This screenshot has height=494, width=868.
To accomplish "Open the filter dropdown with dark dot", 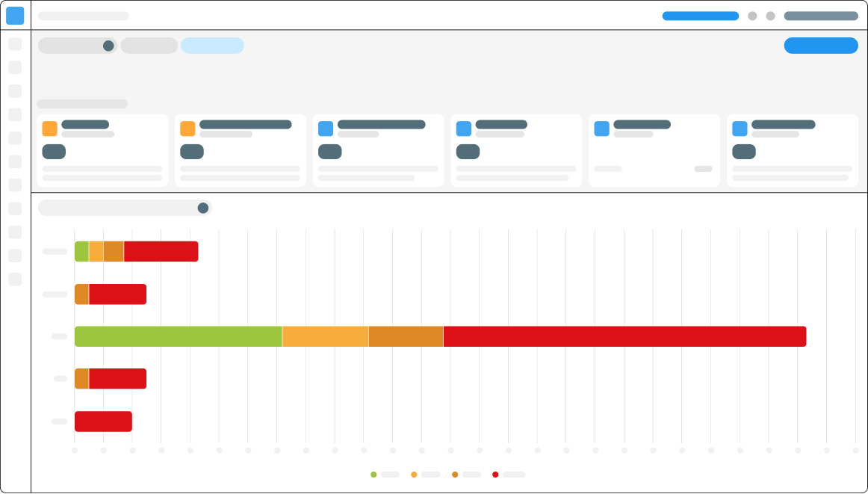I will pos(77,46).
